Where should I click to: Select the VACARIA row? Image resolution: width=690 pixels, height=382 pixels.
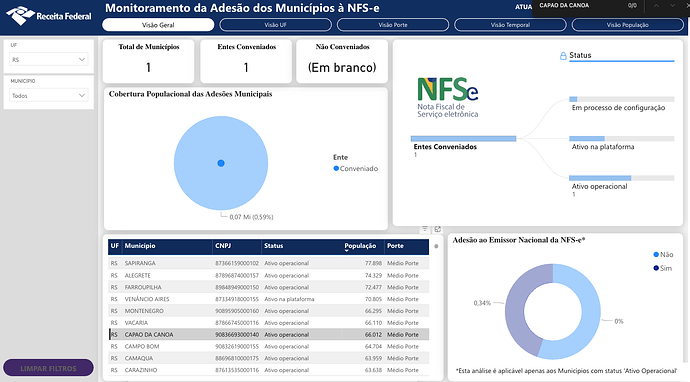(268, 323)
